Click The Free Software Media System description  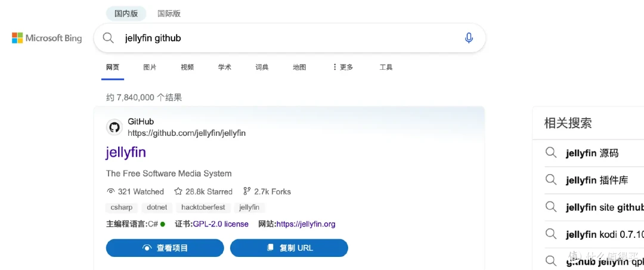point(169,173)
